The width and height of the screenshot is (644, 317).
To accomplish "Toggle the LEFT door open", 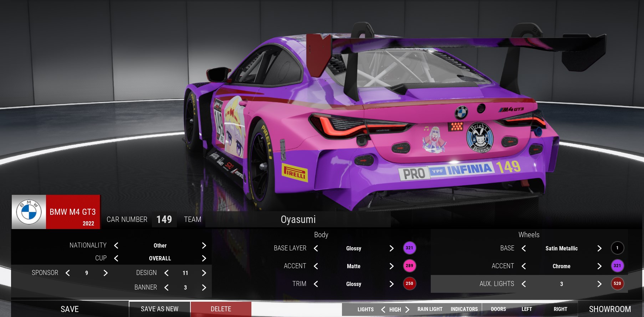I will 527,309.
